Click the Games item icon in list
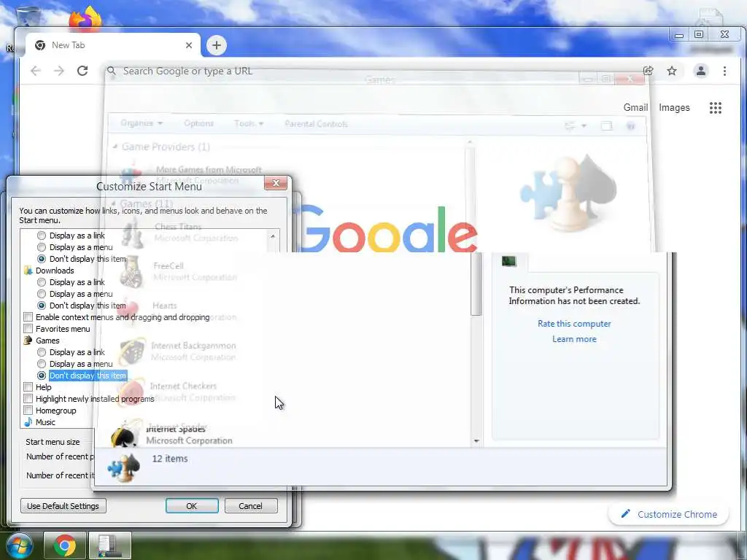This screenshot has width=747, height=560. [x=28, y=341]
